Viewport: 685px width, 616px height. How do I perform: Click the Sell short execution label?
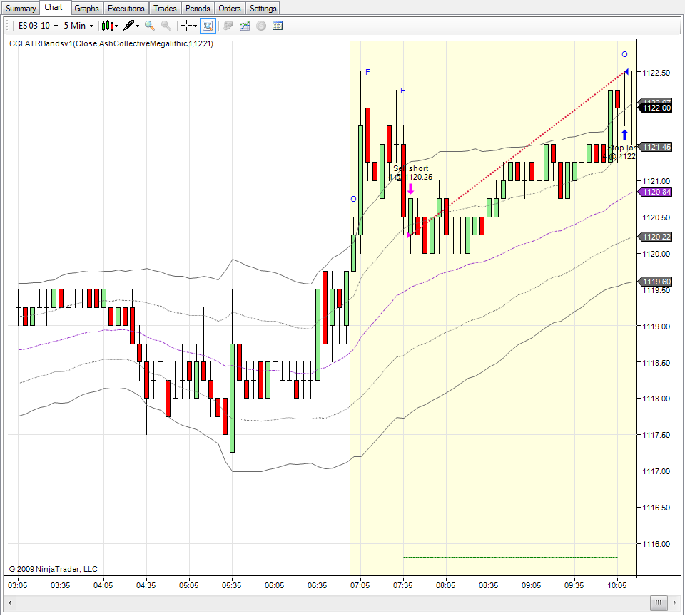pyautogui.click(x=411, y=173)
